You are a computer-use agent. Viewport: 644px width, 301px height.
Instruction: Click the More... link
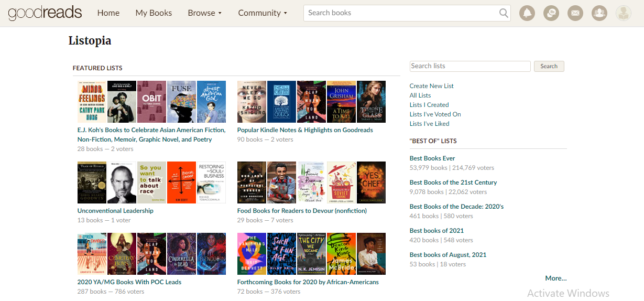click(x=556, y=278)
